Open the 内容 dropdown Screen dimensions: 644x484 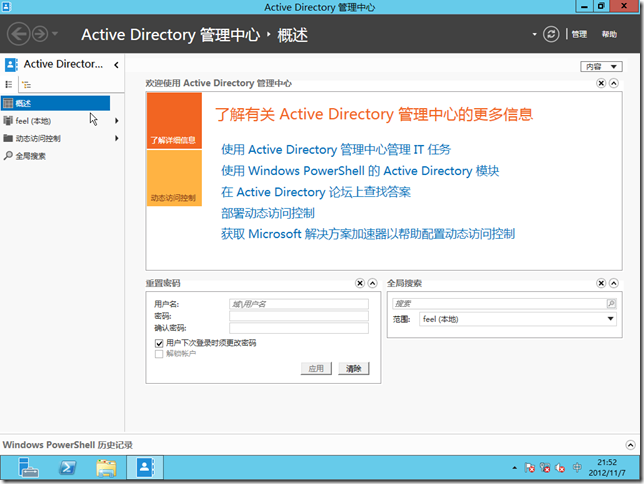(x=601, y=67)
